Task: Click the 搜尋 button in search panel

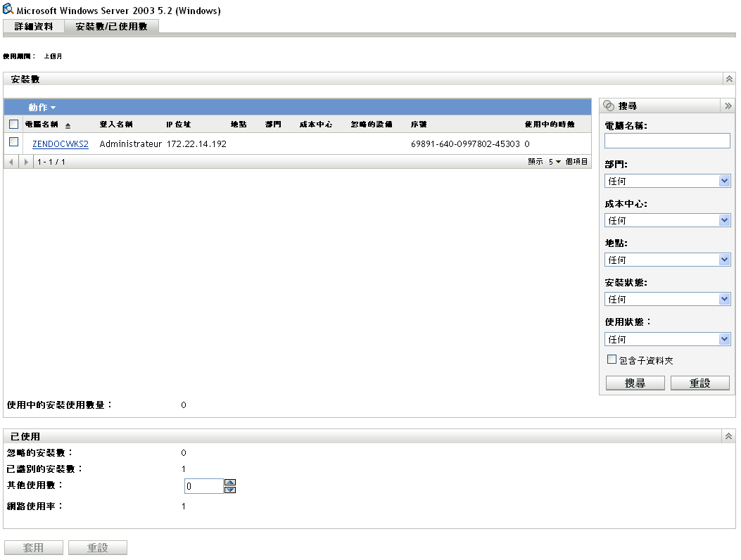Action: pyautogui.click(x=635, y=383)
